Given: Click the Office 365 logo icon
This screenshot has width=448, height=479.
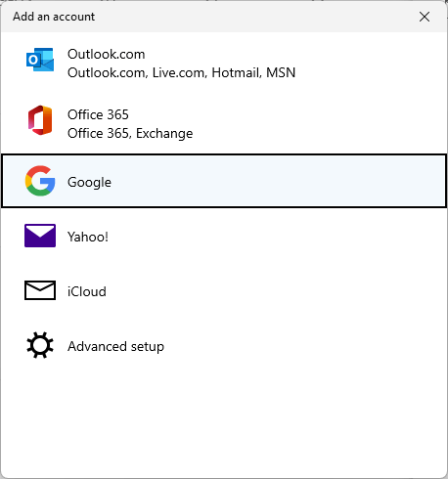Looking at the screenshot, I should pyautogui.click(x=40, y=120).
